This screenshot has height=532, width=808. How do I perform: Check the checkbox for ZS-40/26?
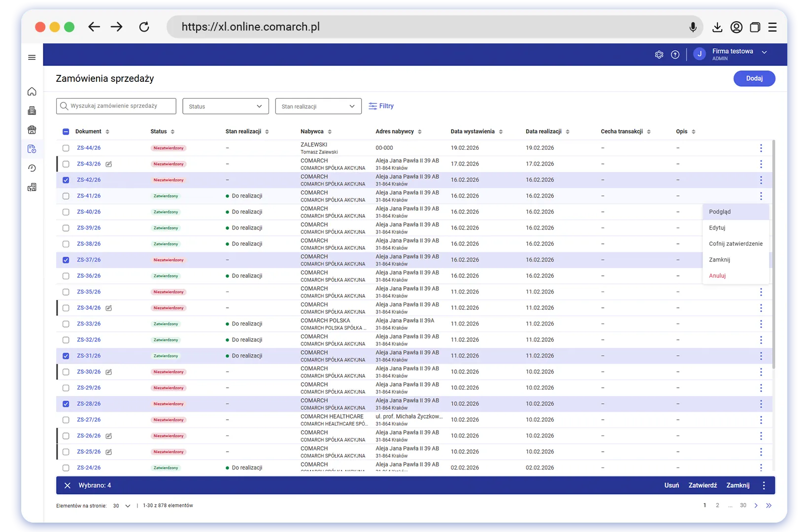point(66,212)
